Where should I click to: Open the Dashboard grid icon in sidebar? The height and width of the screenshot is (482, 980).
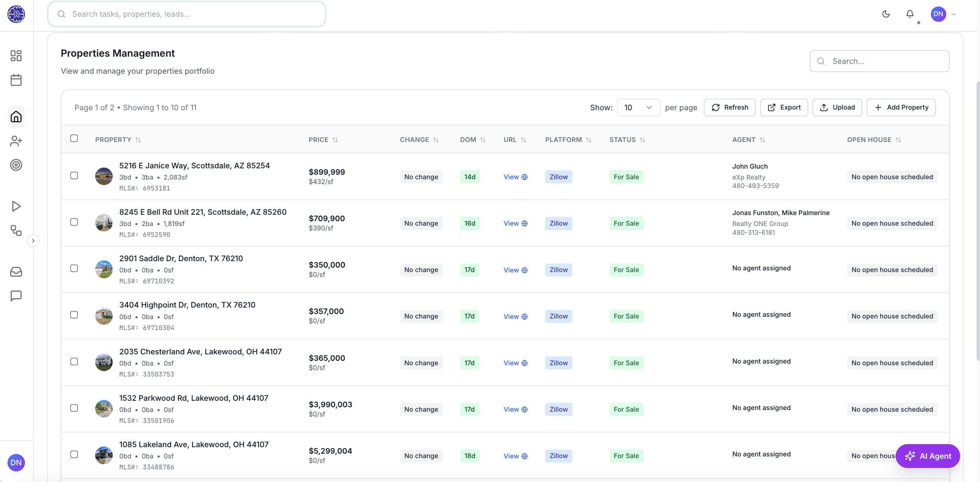pos(16,56)
